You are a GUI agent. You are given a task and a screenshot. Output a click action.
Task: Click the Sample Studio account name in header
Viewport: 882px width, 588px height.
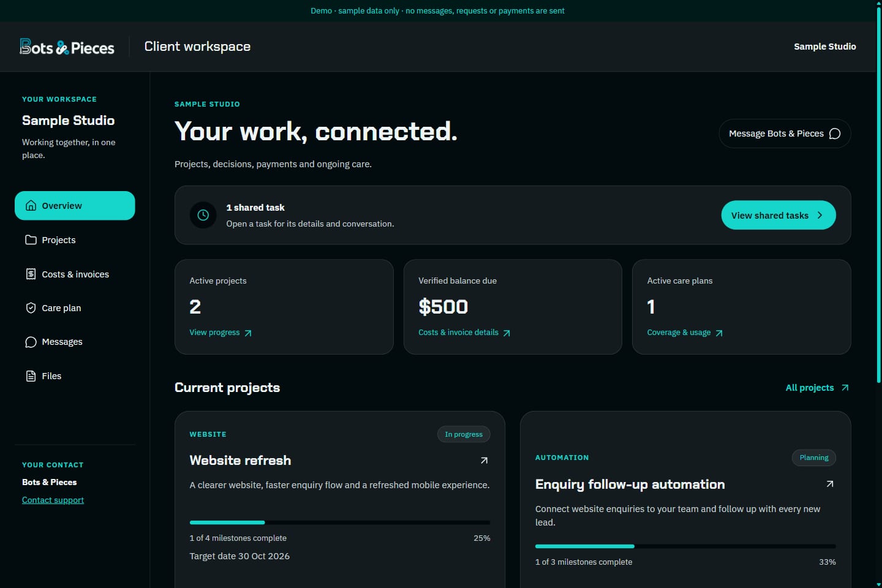825,47
